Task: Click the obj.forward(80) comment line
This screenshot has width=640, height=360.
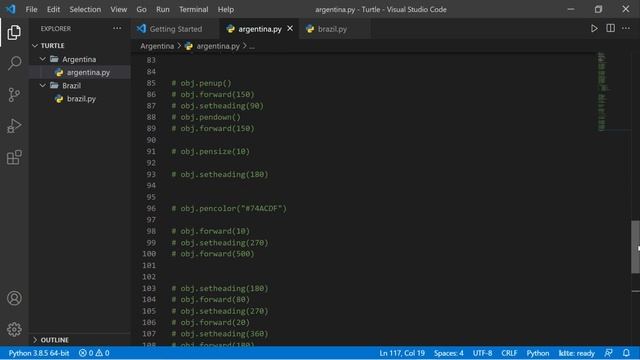Action: point(210,300)
